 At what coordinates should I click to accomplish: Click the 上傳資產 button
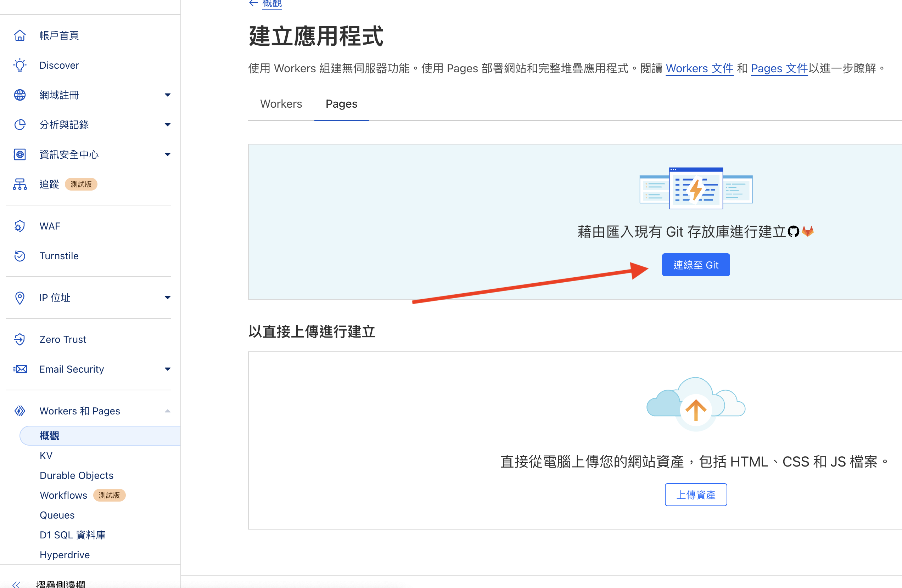click(x=695, y=494)
